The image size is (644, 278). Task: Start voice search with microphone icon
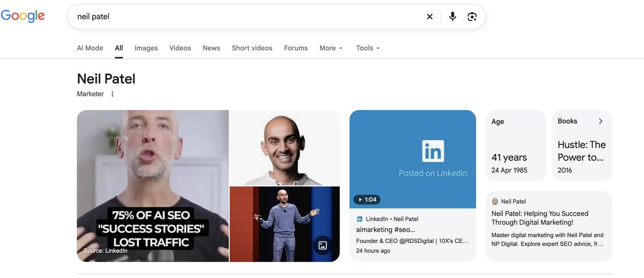pyautogui.click(x=452, y=16)
